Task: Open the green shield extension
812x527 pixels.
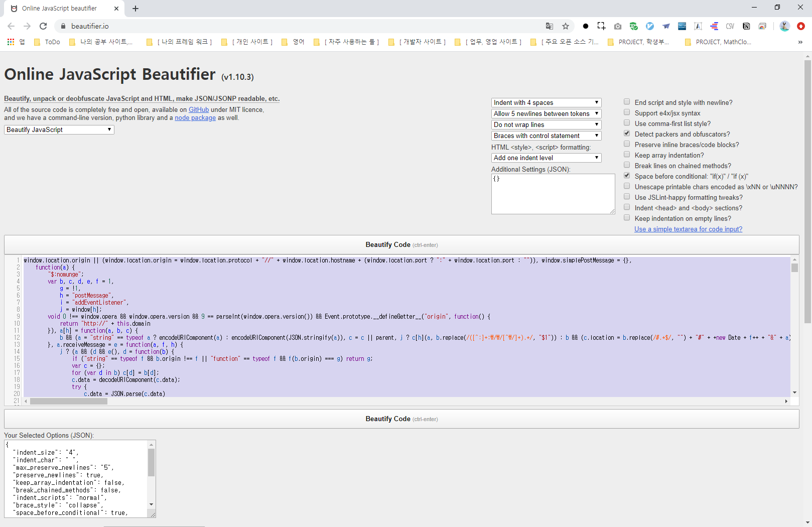Action: [634, 26]
